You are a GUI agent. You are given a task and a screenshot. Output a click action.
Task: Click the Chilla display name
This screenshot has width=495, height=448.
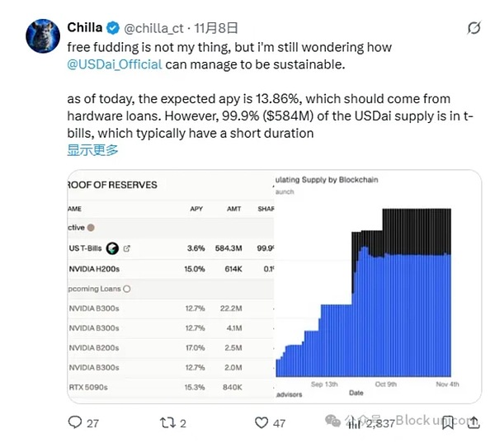tap(87, 27)
